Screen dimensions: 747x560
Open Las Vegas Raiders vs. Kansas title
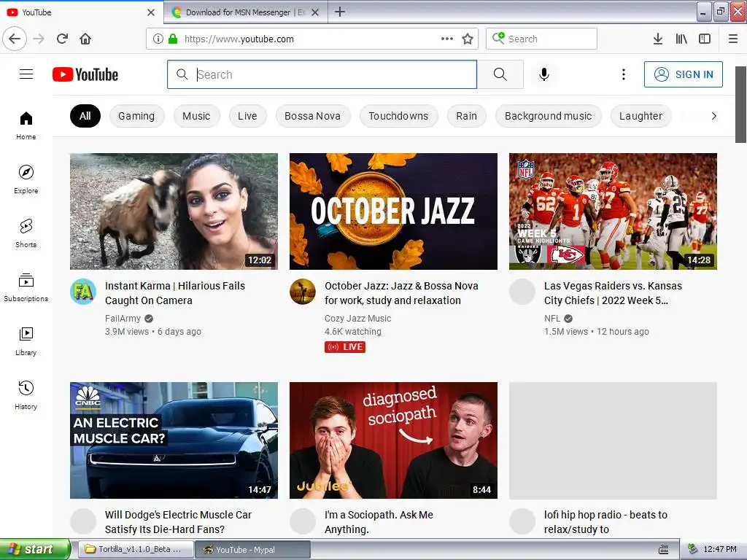[613, 293]
